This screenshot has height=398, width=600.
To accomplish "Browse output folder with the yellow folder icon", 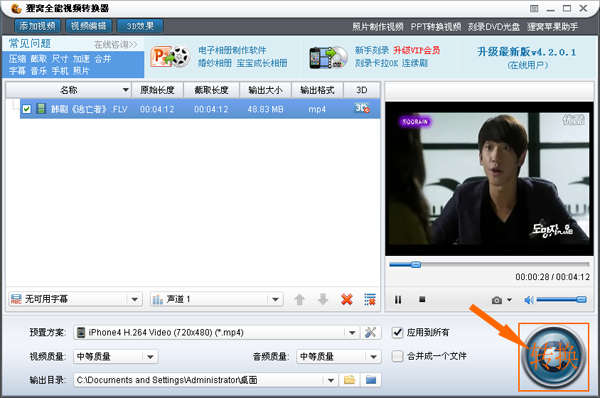I will coord(349,380).
